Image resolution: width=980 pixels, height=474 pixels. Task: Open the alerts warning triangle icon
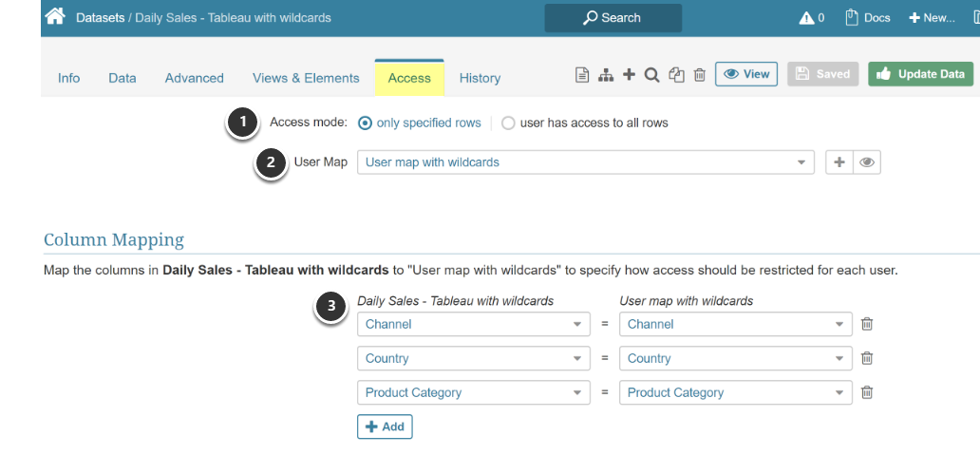(807, 18)
